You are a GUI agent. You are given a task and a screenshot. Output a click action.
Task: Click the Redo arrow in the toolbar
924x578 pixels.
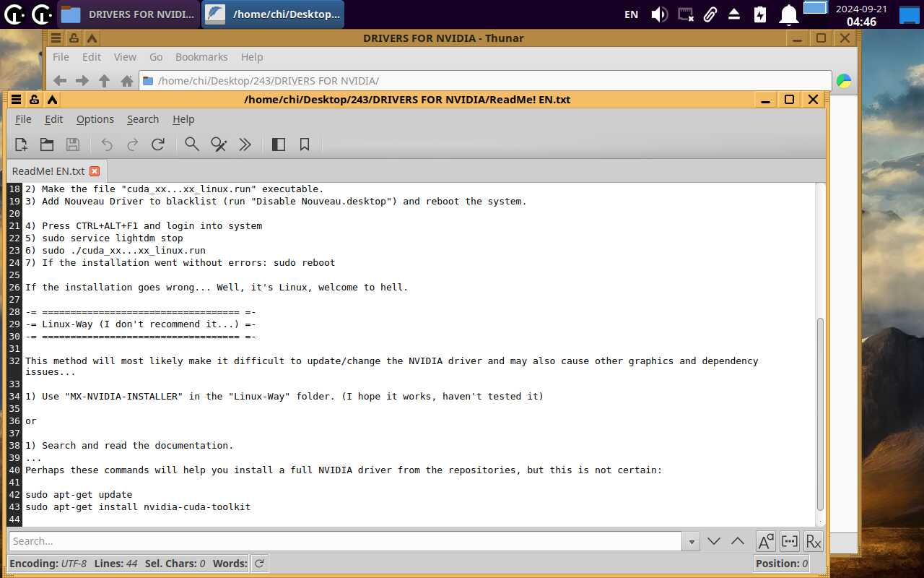click(x=133, y=144)
